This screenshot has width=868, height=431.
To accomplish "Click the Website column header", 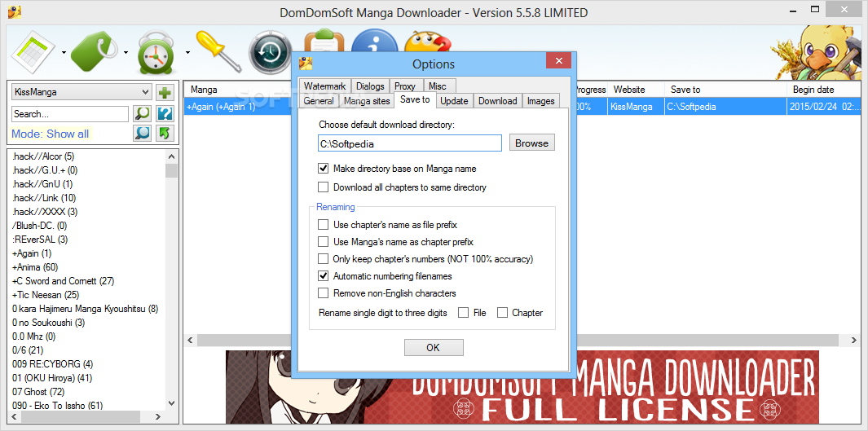I will pos(637,90).
